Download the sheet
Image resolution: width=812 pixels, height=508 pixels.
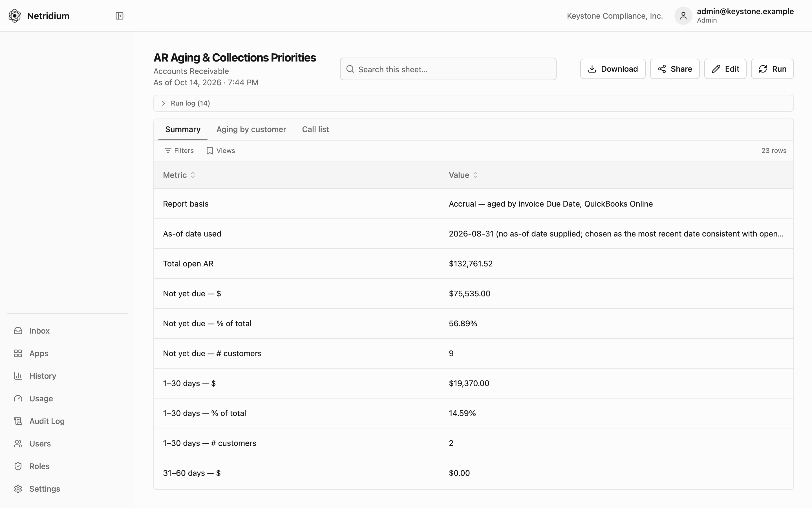click(x=613, y=69)
